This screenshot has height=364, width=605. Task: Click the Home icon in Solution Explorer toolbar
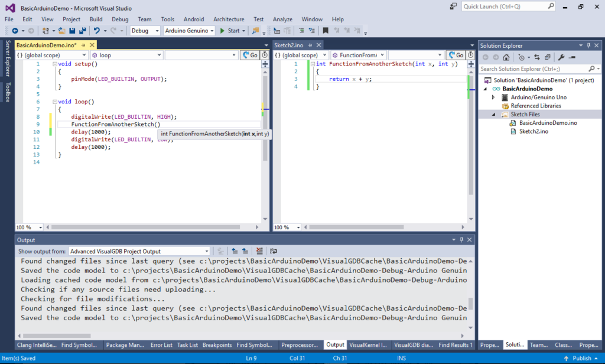coord(506,57)
